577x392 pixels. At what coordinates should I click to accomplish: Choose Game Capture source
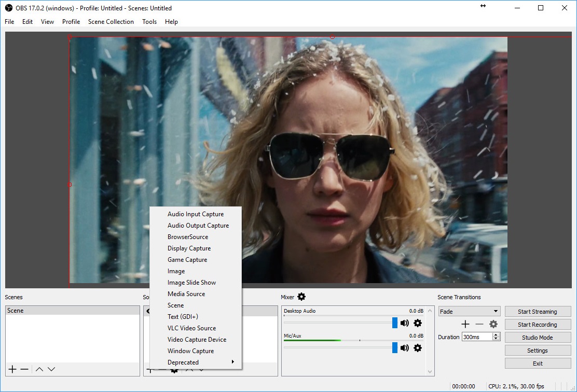pos(196,260)
